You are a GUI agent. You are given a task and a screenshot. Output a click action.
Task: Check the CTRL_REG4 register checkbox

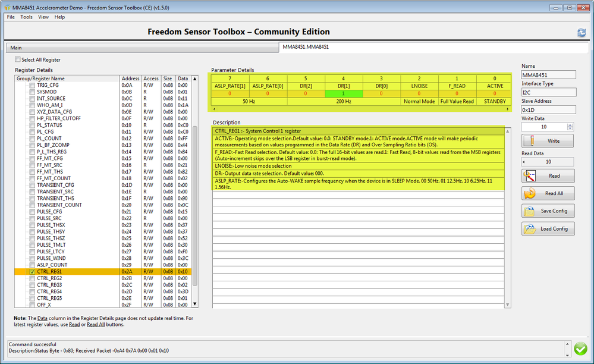[x=32, y=291]
